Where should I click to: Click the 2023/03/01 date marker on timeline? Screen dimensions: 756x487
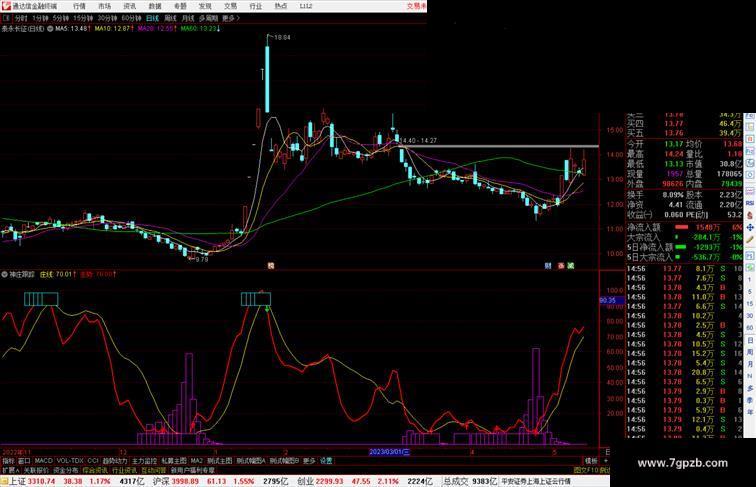click(390, 452)
